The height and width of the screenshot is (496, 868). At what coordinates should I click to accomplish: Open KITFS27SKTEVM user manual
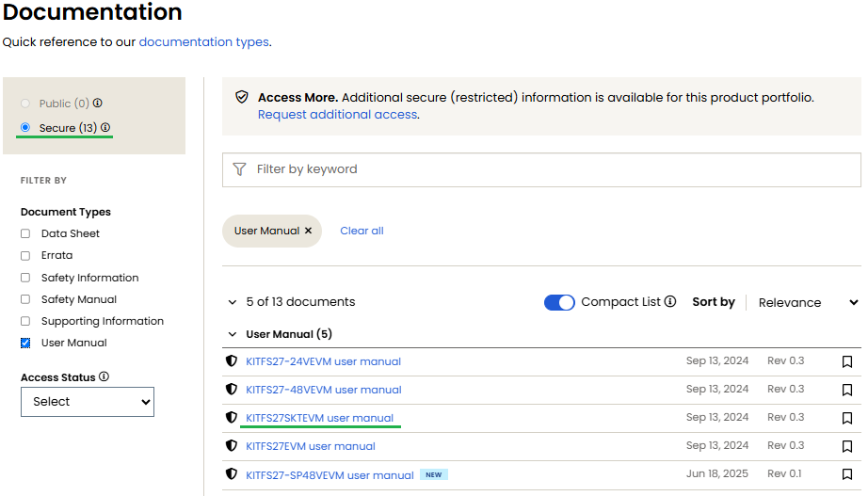319,418
